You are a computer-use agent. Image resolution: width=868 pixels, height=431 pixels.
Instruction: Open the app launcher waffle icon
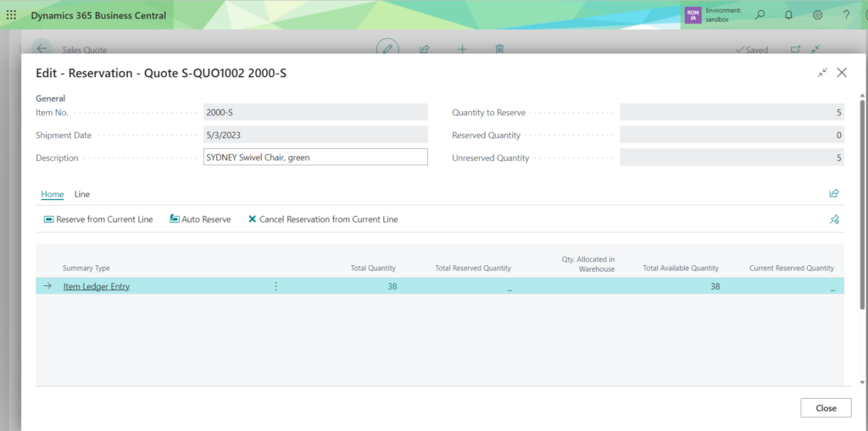(x=11, y=15)
